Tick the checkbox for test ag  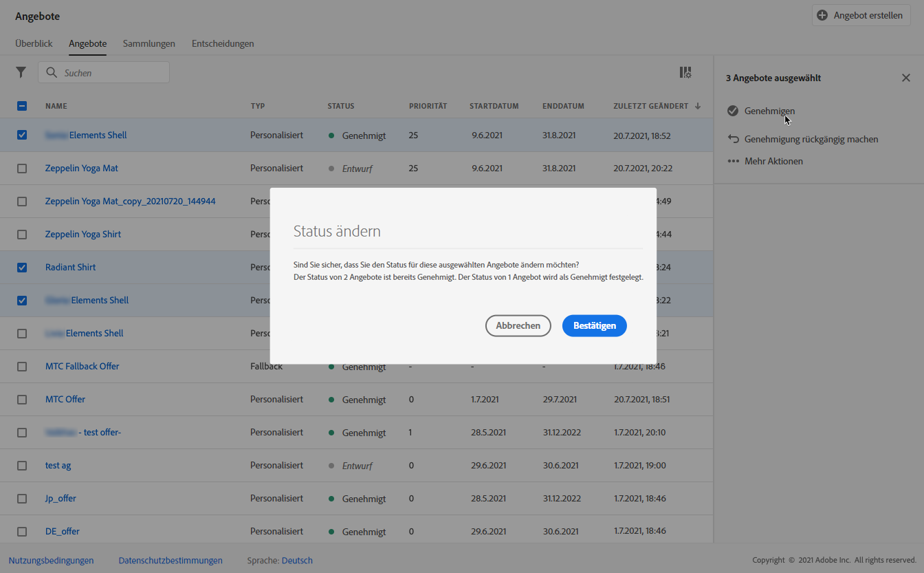pyautogui.click(x=22, y=466)
